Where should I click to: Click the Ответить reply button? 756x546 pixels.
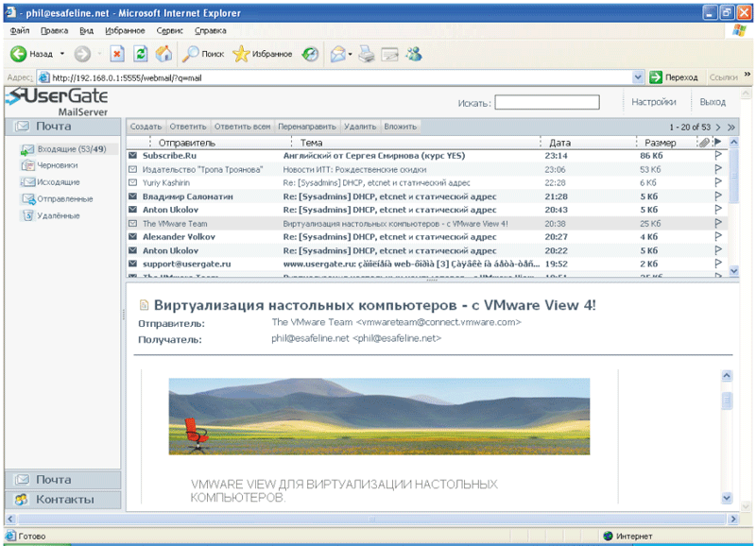click(x=188, y=127)
